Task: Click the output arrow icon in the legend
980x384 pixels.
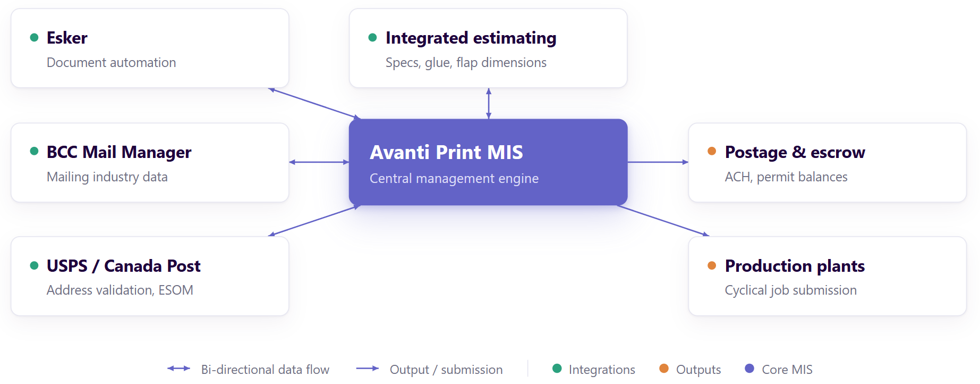Action: pos(368,369)
